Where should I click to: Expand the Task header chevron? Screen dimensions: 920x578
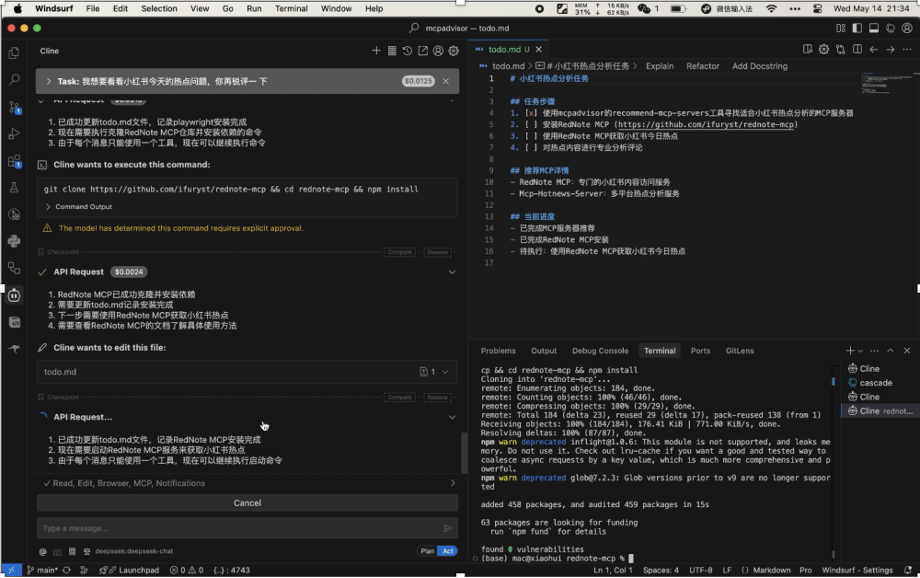(x=47, y=81)
